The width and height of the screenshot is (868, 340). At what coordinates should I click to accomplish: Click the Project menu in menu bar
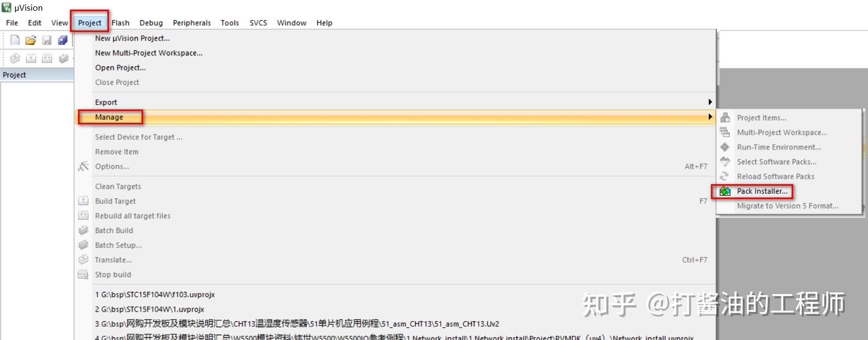(90, 23)
